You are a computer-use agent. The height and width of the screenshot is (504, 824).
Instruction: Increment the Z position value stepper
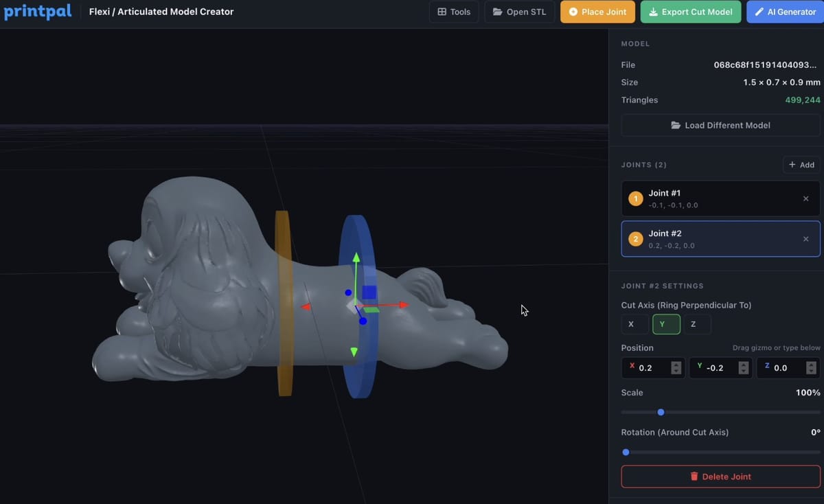811,364
